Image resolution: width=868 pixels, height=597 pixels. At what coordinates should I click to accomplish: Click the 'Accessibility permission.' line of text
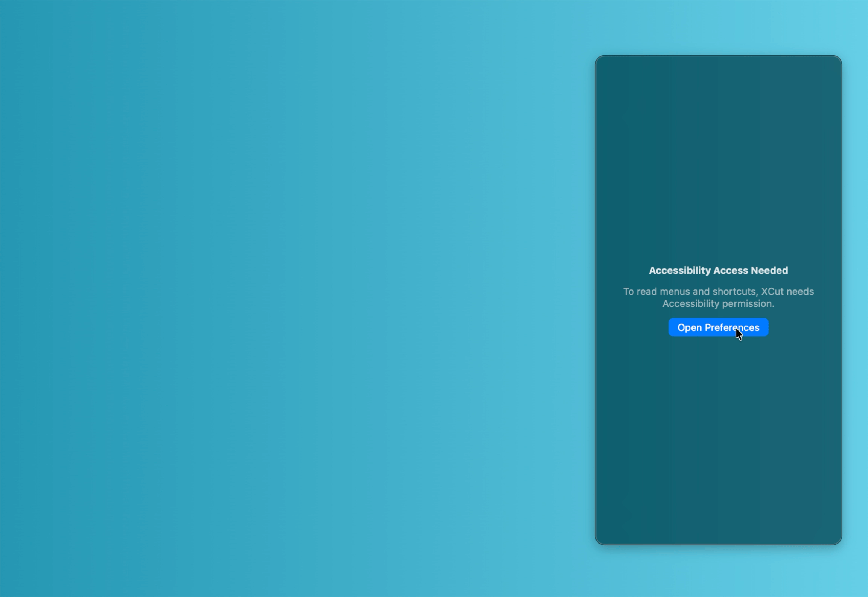tap(718, 303)
